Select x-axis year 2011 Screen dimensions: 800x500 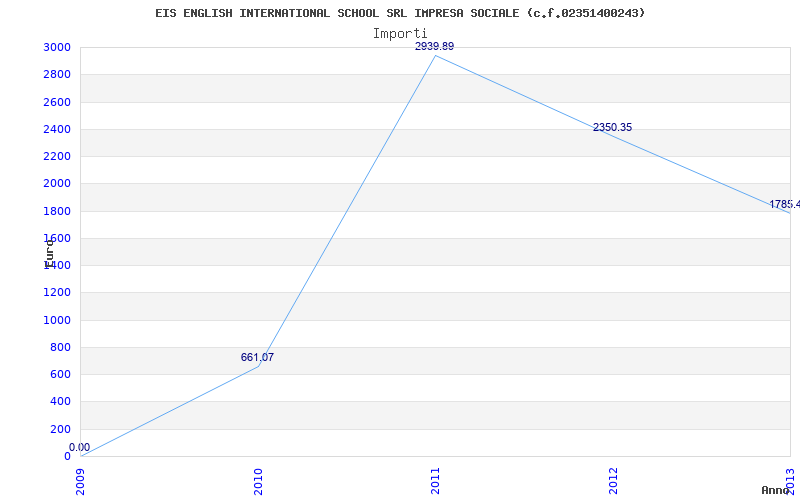click(x=435, y=481)
